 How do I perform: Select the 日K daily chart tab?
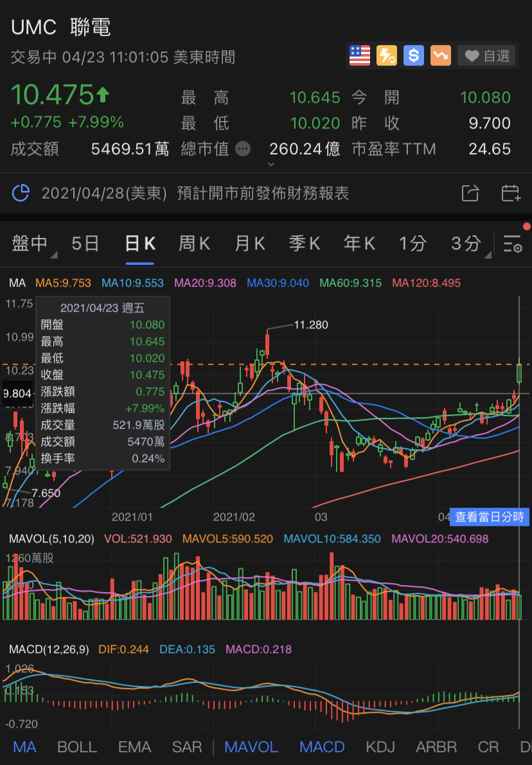pos(140,243)
